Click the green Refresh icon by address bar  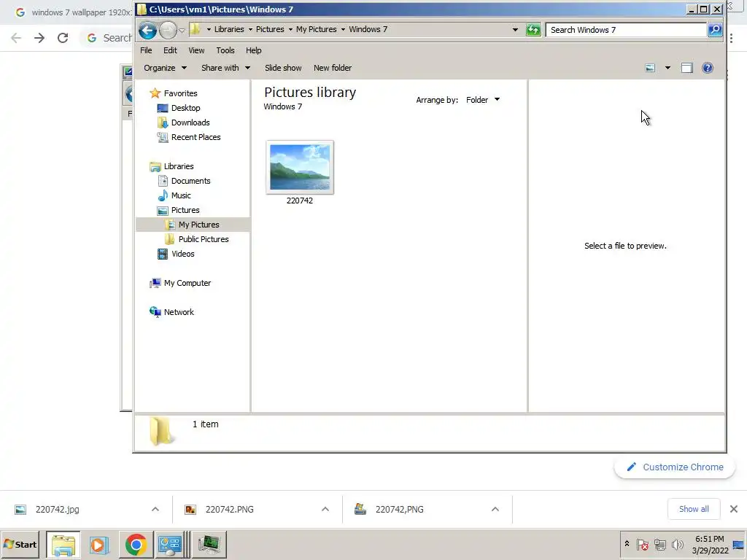(x=533, y=30)
